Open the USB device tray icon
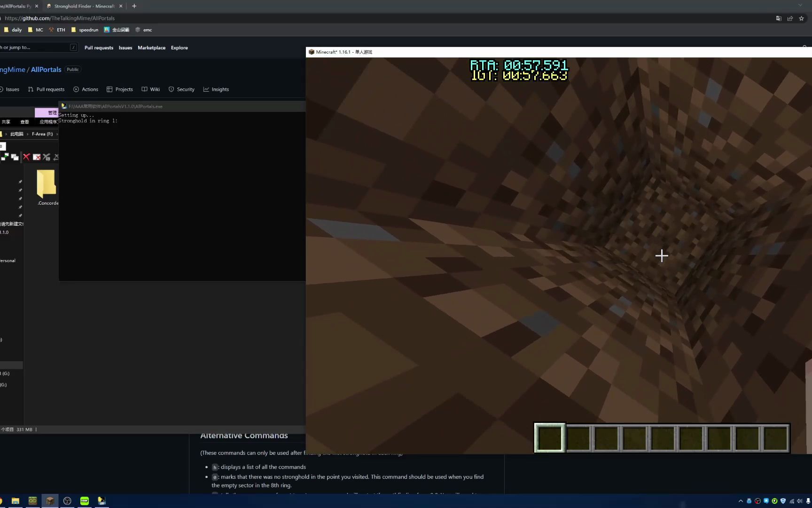 tap(749, 501)
